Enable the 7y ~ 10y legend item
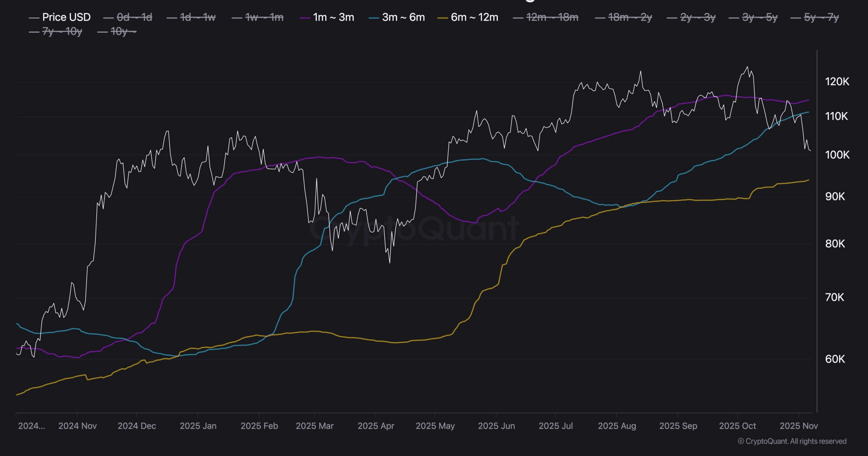This screenshot has width=868, height=456. [x=62, y=32]
